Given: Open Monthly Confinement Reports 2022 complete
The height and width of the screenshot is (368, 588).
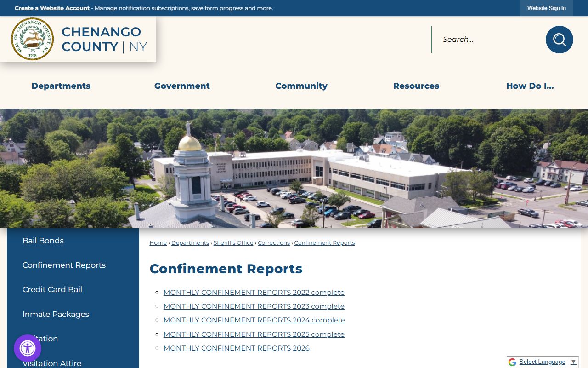Looking at the screenshot, I should 254,293.
